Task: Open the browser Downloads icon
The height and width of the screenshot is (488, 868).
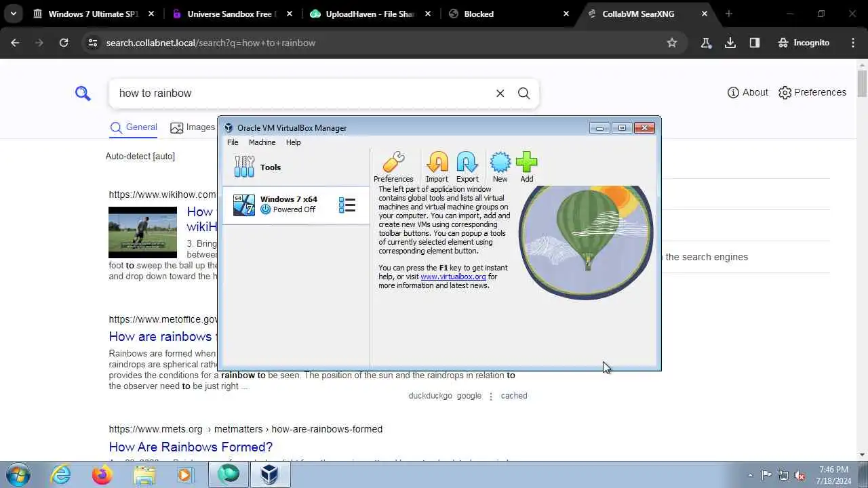Action: coord(730,43)
